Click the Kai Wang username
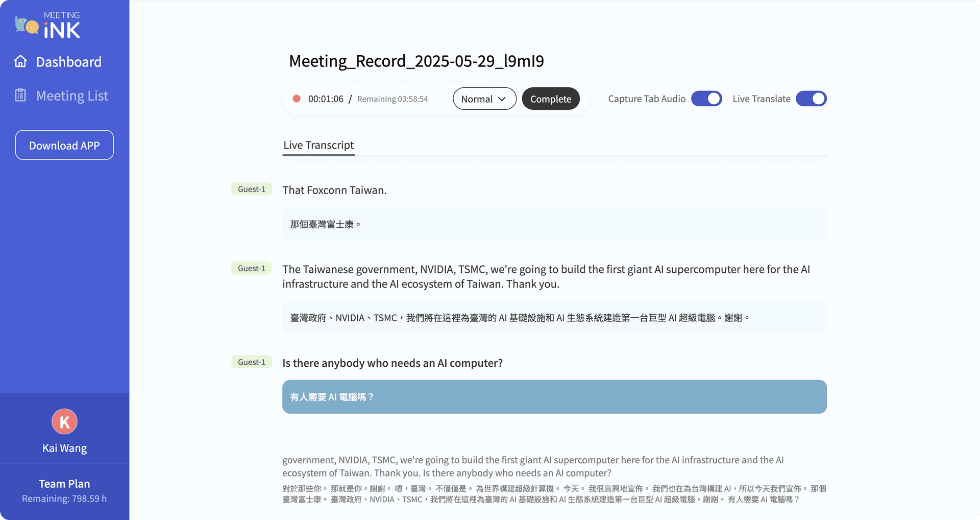980x520 pixels. (x=64, y=448)
